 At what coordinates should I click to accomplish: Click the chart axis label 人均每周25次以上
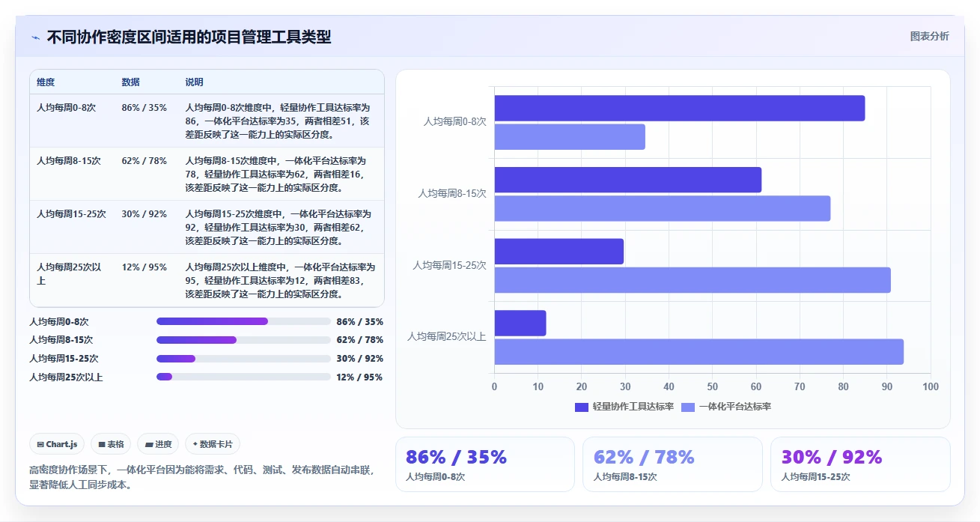pyautogui.click(x=447, y=337)
